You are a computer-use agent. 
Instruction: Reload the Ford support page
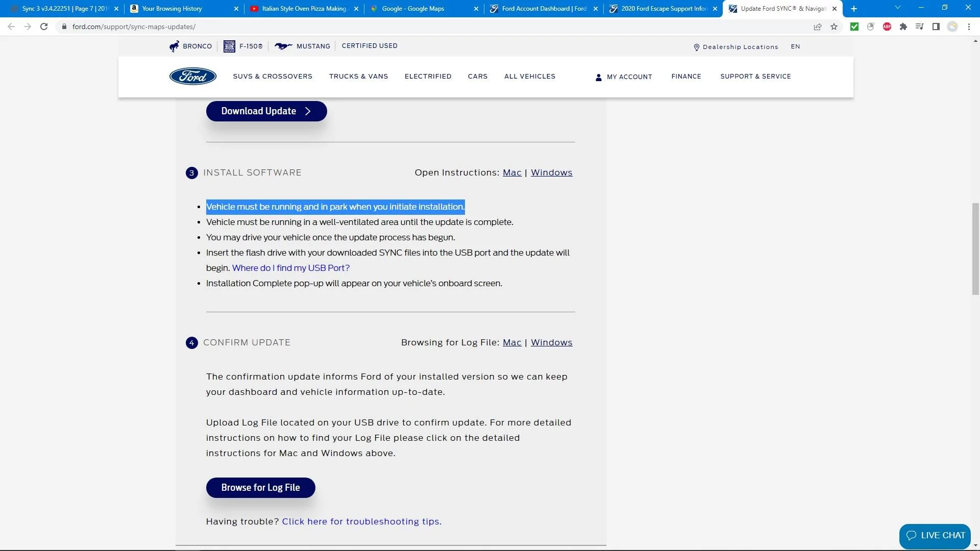pyautogui.click(x=44, y=27)
